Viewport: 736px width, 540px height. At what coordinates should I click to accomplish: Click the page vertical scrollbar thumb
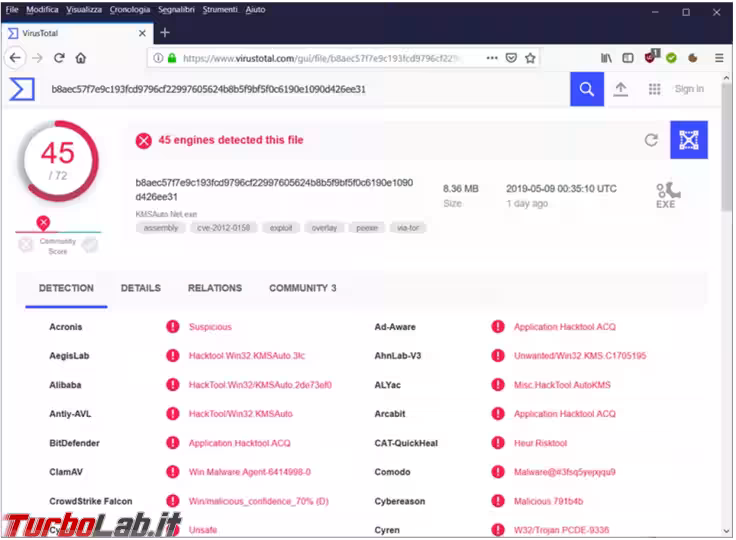pos(727,148)
